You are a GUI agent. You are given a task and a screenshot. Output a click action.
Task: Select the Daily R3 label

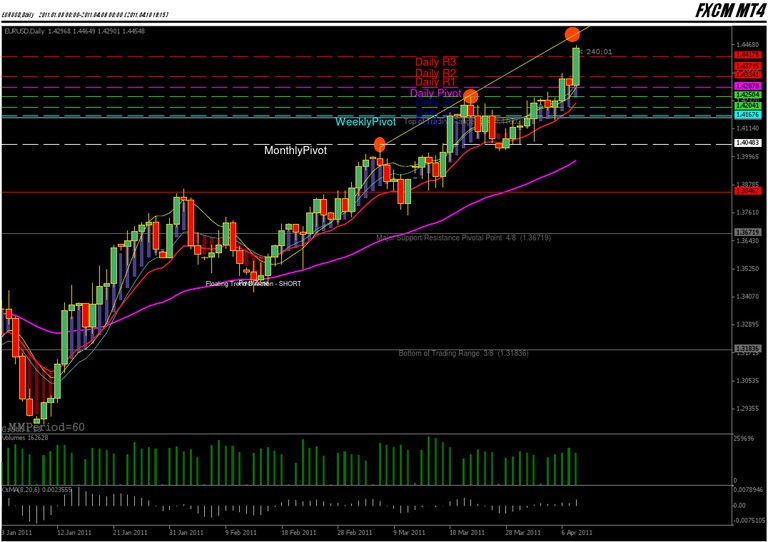[435, 62]
